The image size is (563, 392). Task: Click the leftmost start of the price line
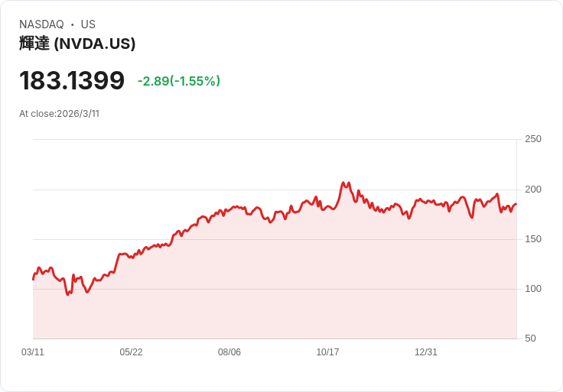33,280
